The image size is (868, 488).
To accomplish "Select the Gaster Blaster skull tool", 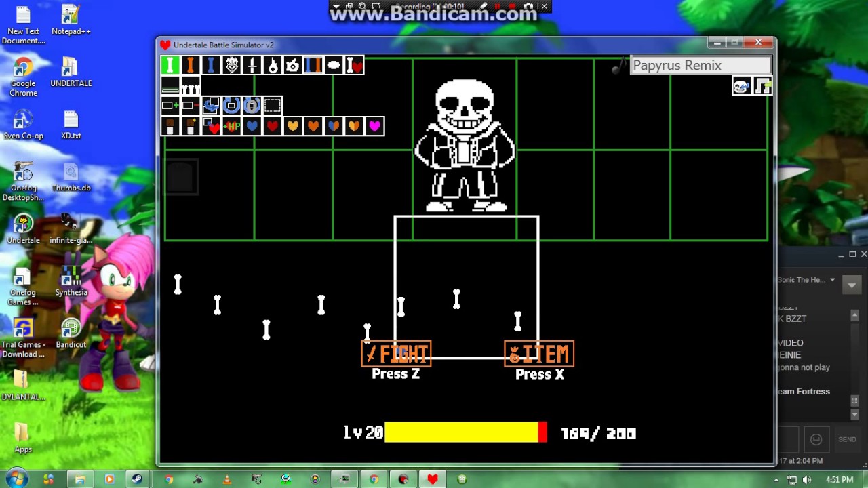I will pos(232,65).
